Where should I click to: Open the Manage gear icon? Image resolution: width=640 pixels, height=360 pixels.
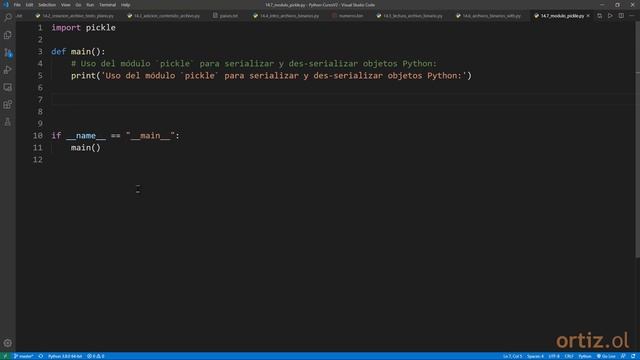(8, 343)
